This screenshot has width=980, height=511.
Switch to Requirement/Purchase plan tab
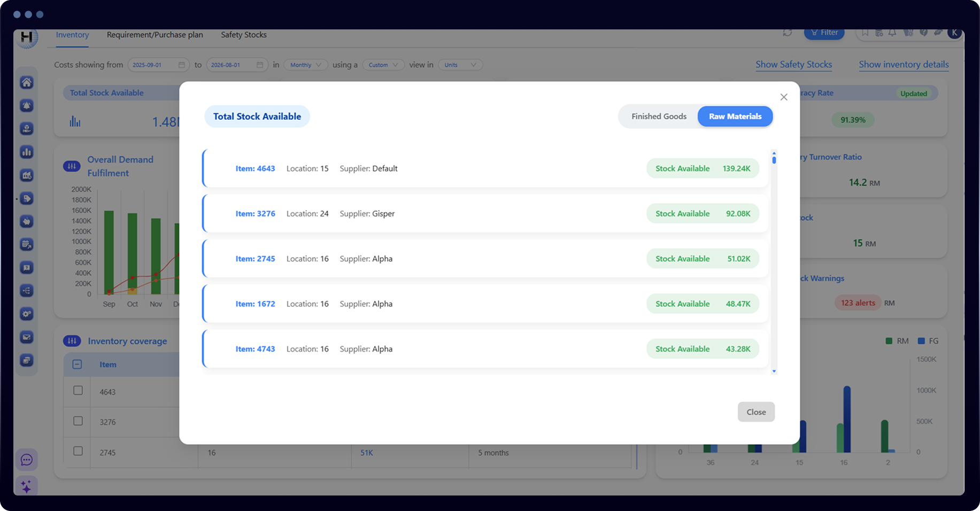pyautogui.click(x=155, y=35)
